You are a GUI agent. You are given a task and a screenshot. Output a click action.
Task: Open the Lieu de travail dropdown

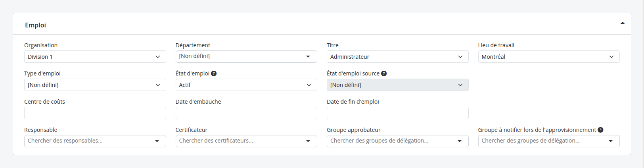click(549, 57)
